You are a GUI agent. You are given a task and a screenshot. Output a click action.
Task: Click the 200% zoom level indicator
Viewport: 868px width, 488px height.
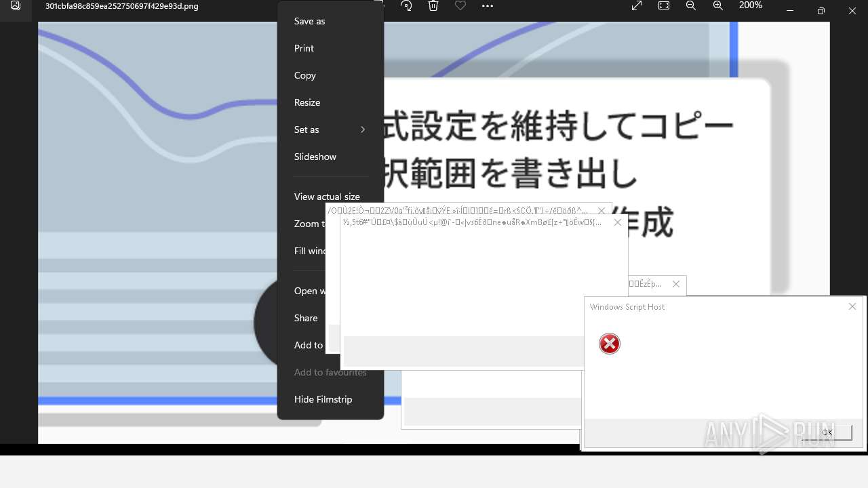click(x=751, y=5)
